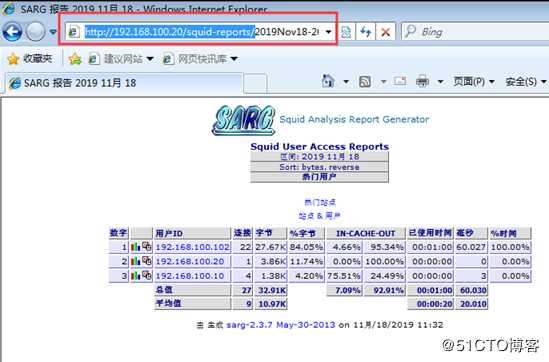Click the 27.67K bytes cell
The height and width of the screenshot is (362, 549).
[270, 247]
